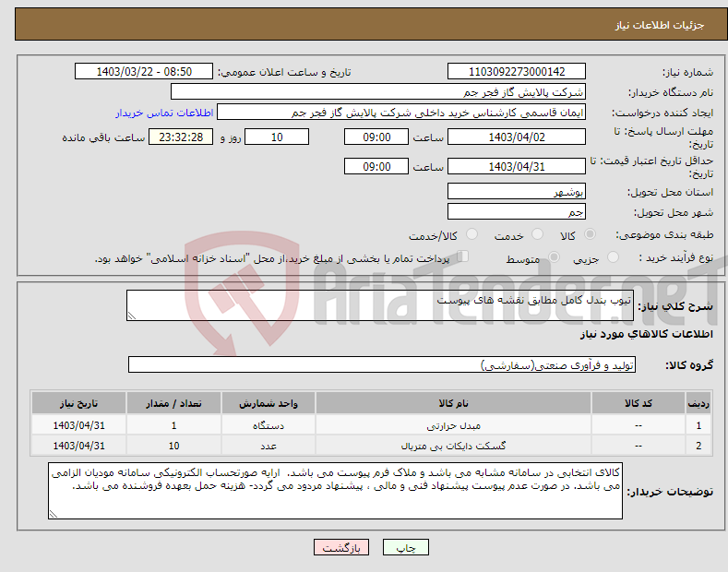Click the delivery city field جم
The height and width of the screenshot is (572, 728).
(x=517, y=211)
